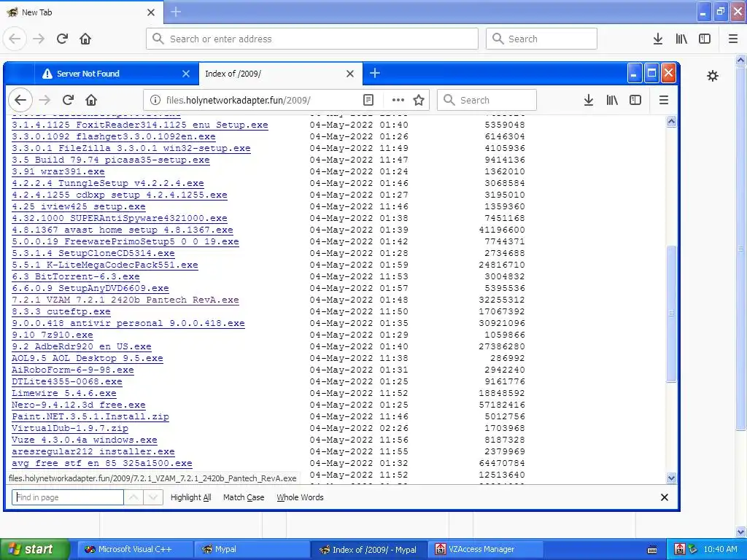Open K-LiteMegaCodecPack551.exe link
Screen dimensions: 747x560
105,265
